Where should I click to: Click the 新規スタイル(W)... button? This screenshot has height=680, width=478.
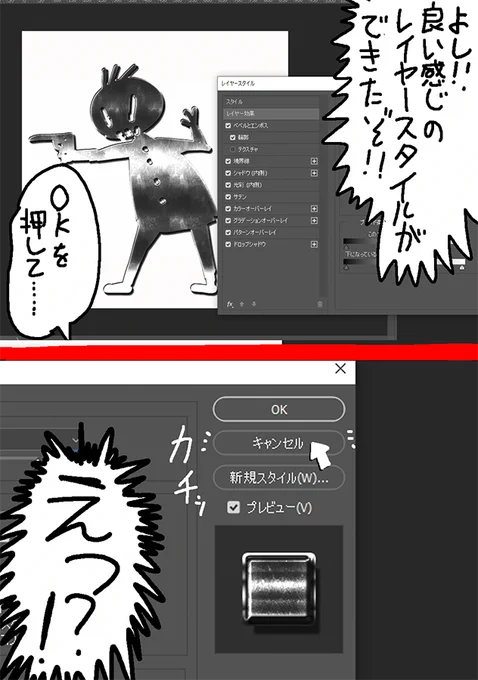pyautogui.click(x=279, y=477)
